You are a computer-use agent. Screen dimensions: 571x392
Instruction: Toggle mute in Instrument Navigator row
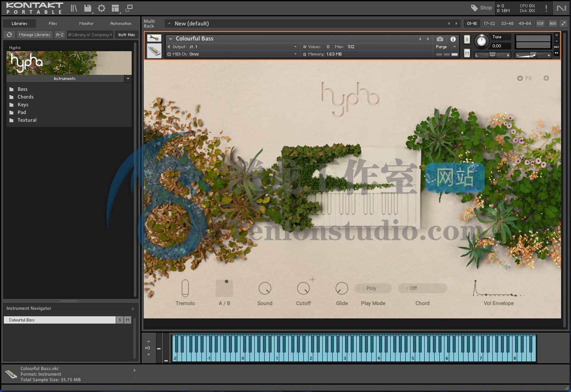[127, 320]
